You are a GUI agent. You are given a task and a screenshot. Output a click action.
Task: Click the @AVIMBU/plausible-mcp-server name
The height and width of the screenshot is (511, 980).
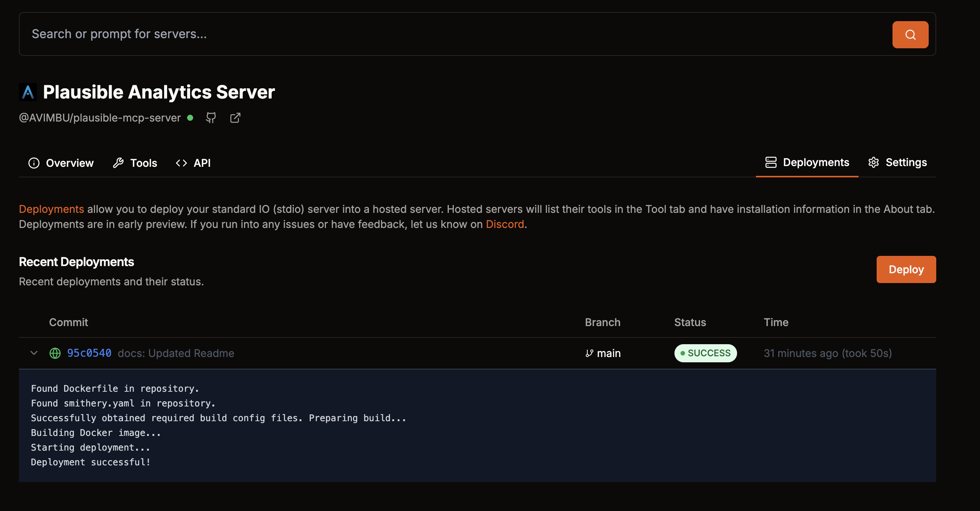click(100, 118)
